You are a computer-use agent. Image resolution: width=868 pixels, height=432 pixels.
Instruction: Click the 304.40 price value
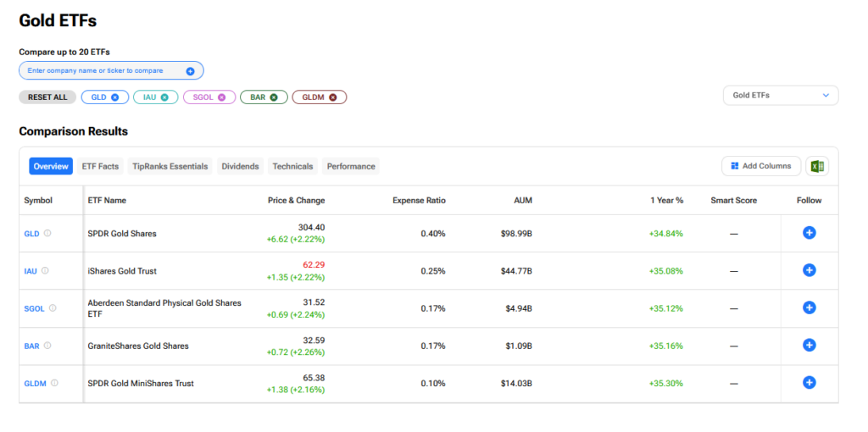click(x=312, y=227)
